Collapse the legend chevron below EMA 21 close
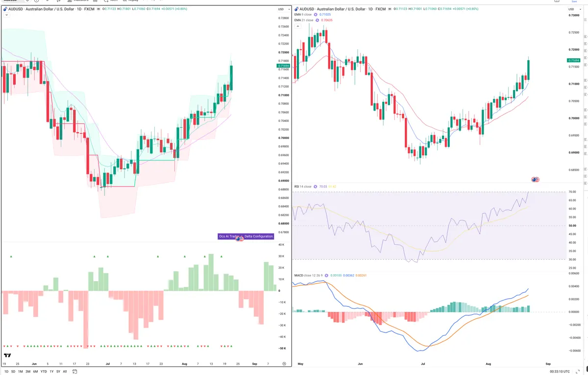588x375 pixels. coord(297,26)
